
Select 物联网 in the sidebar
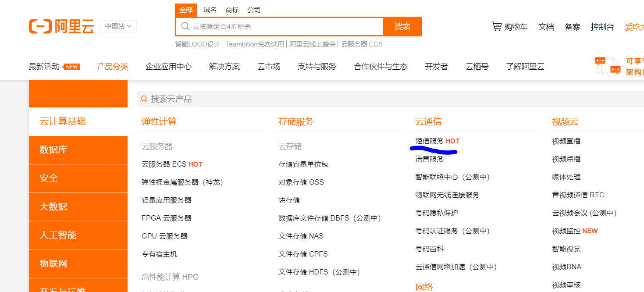(x=78, y=264)
